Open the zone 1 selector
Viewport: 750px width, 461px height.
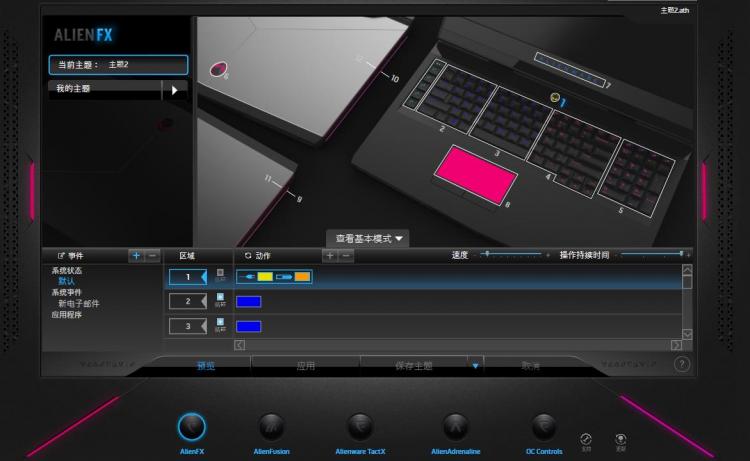188,277
